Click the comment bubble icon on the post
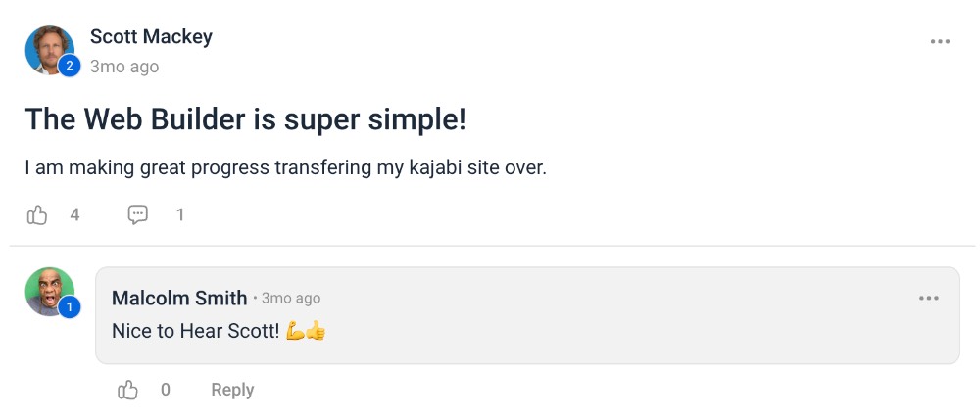 click(138, 214)
